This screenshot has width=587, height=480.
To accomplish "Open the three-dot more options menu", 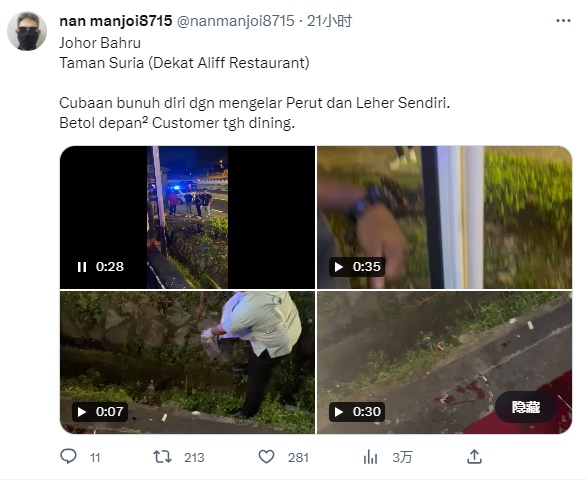I will click(563, 21).
